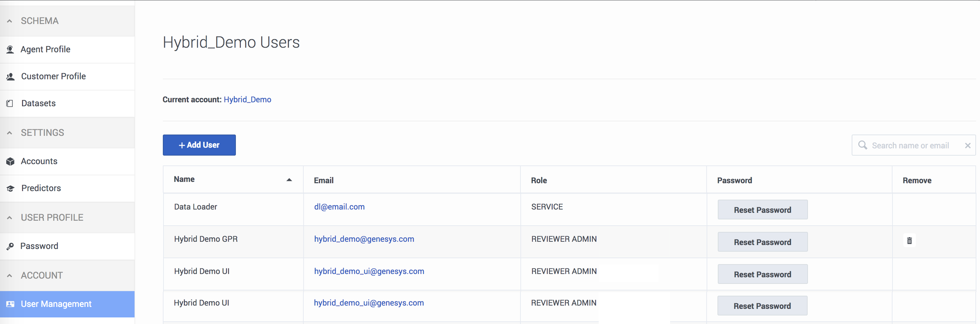980x324 pixels.
Task: Open hybrid_demo@genesys.com email link
Action: point(364,239)
